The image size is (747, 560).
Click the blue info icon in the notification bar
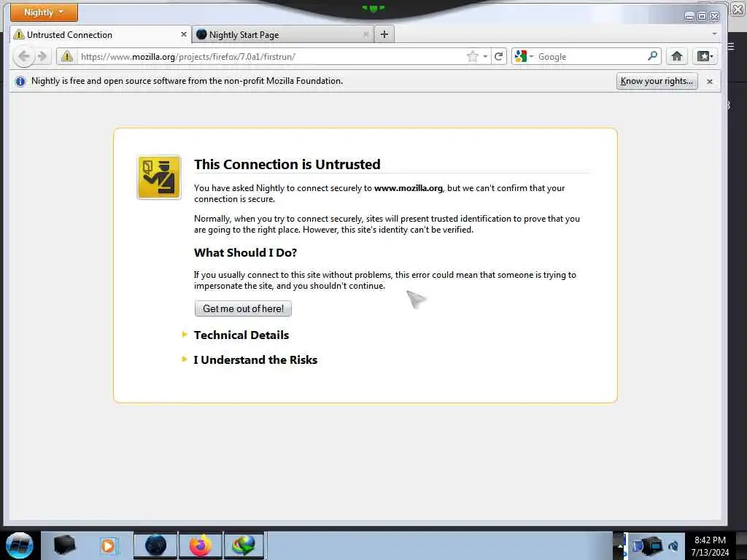point(20,82)
